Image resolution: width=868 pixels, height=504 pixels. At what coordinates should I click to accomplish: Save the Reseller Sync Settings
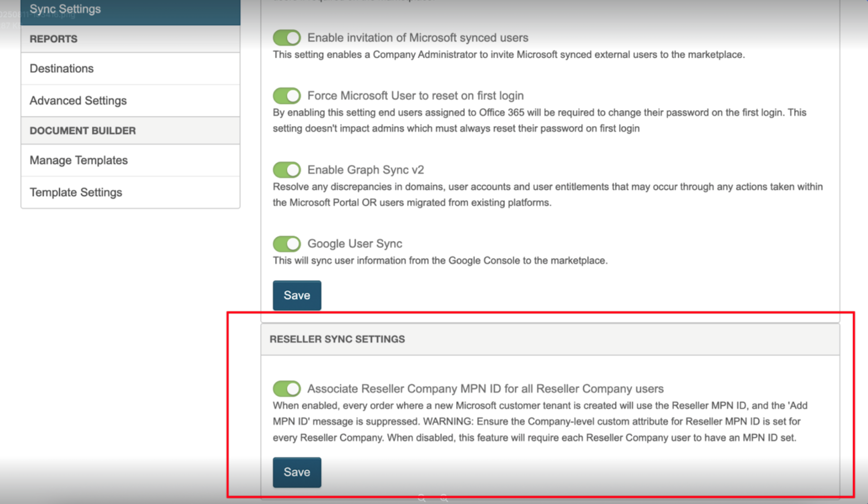pyautogui.click(x=297, y=472)
